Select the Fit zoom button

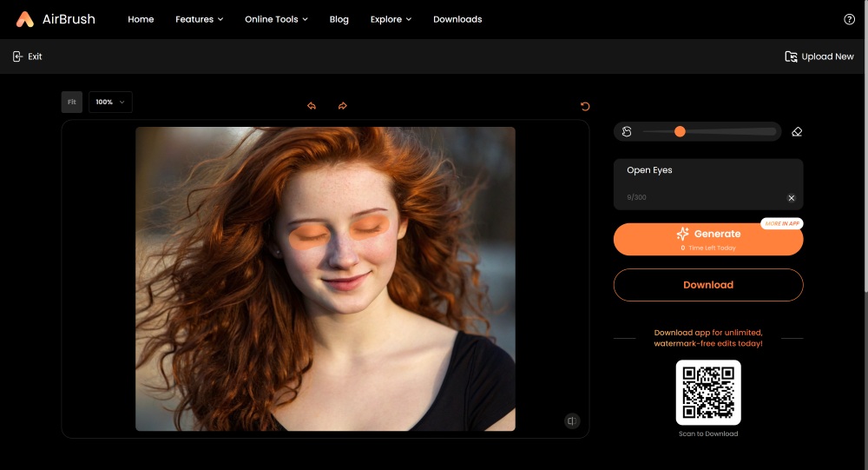tap(72, 102)
